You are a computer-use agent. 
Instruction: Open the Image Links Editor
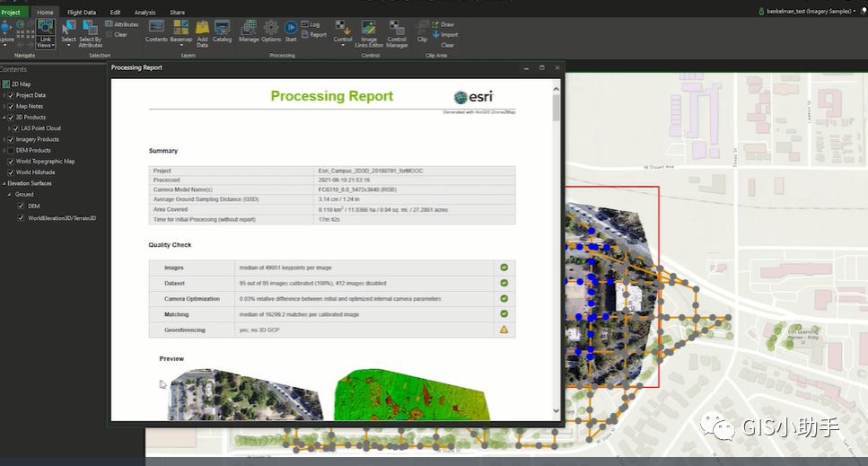pyautogui.click(x=369, y=33)
